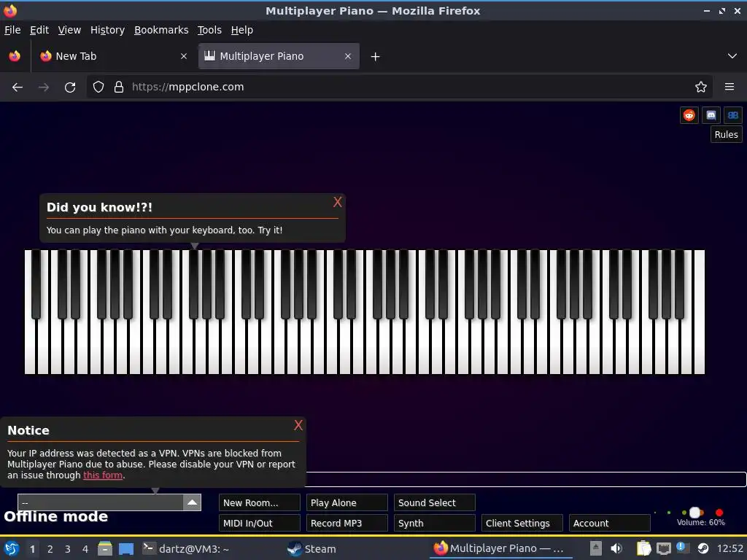Click the removable media eject tray icon
Viewport: 747px width, 560px height.
[595, 549]
